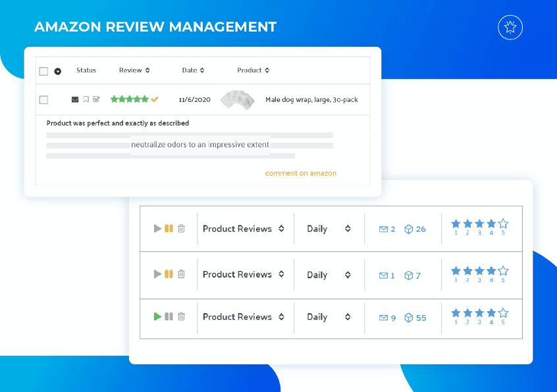Viewport: 557px width, 392px height.
Task: Select the 1-star filter in the 26-products row
Action: pos(456,226)
